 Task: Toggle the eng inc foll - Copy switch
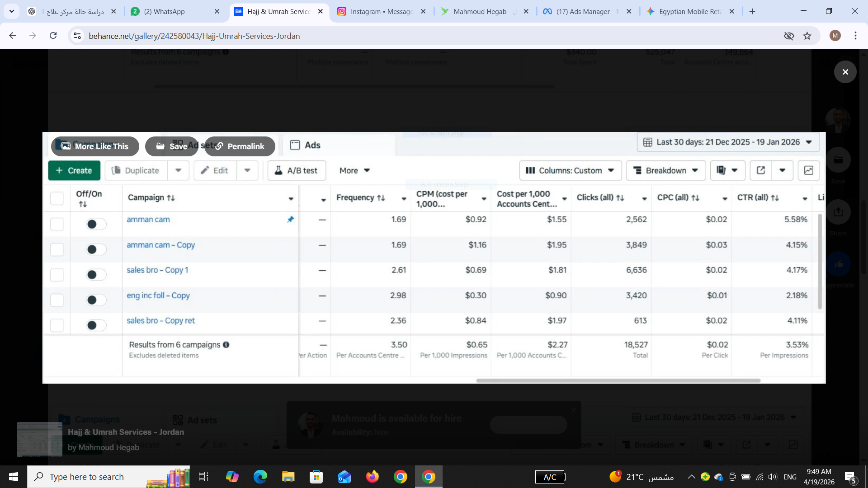pos(96,300)
